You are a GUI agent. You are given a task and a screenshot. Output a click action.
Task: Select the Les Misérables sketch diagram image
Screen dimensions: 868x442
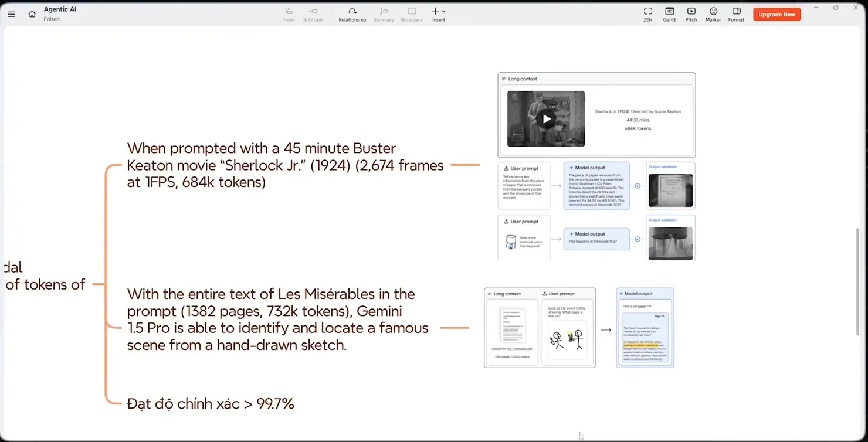579,328
